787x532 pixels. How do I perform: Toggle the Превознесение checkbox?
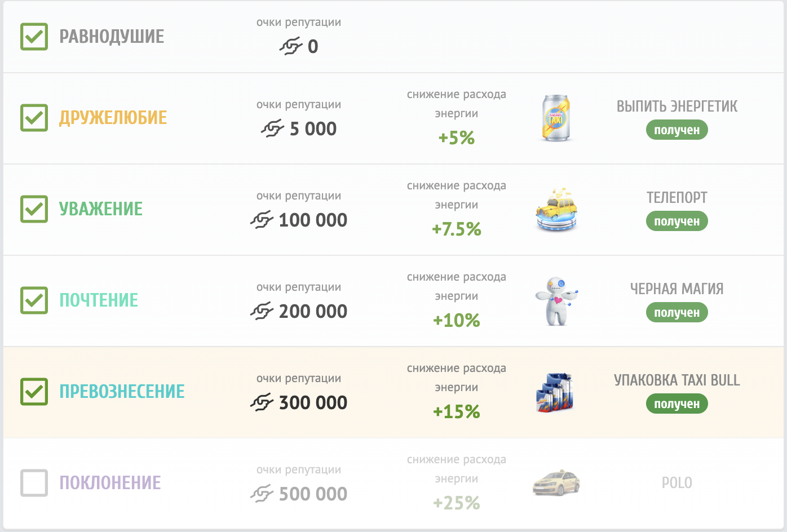click(34, 392)
